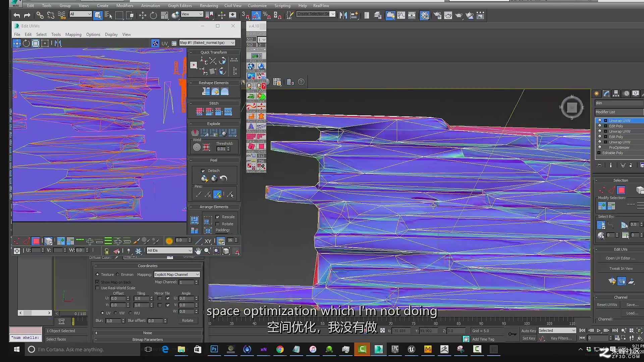Click the Rotate button in Coordinates
644x362 pixels.
[187, 320]
